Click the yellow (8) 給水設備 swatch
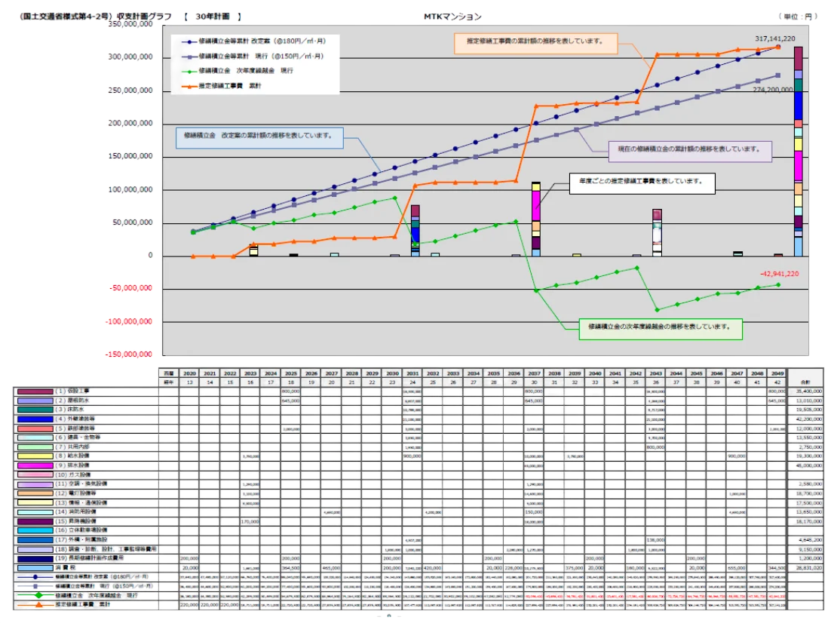Viewport: 840px width, 623px height. click(35, 456)
